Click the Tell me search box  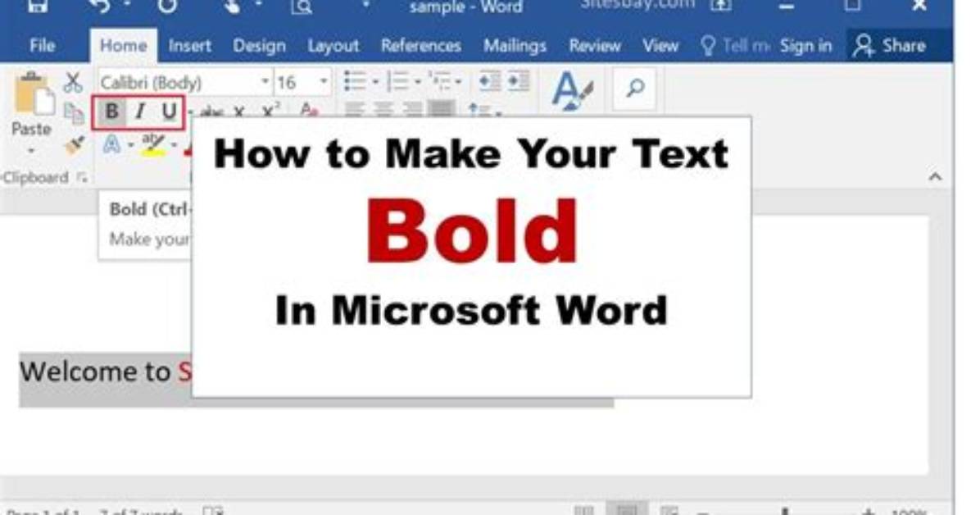[x=735, y=46]
